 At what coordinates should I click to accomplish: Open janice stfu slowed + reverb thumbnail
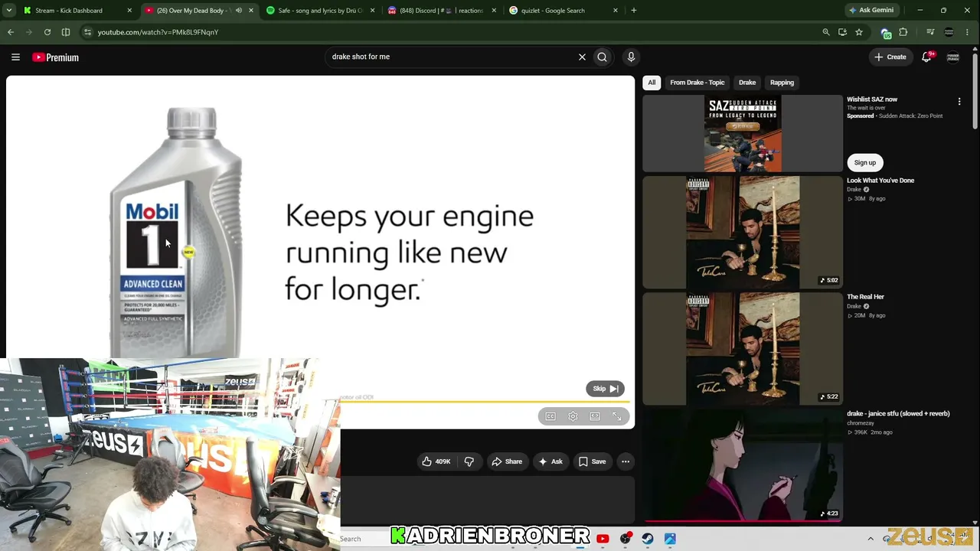point(743,465)
